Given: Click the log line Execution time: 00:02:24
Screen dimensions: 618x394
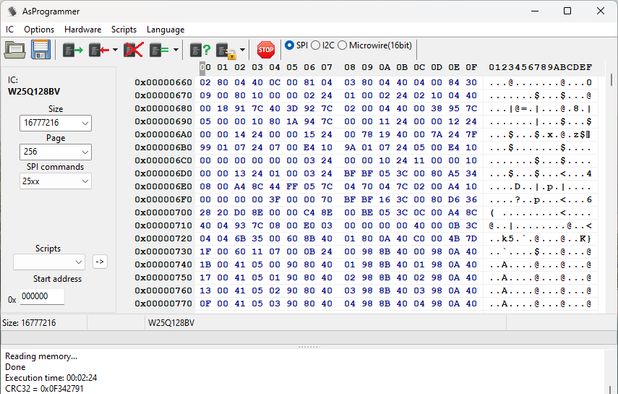Looking at the screenshot, I should [51, 378].
